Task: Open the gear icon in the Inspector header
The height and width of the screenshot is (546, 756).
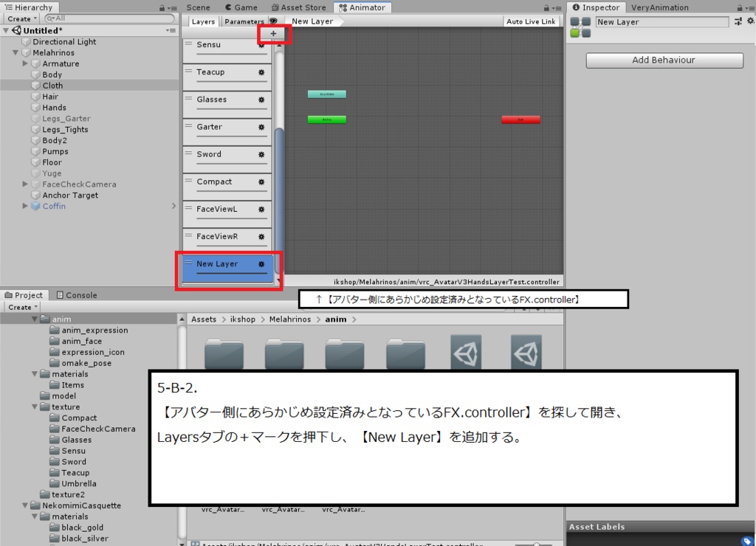Action: point(750,21)
